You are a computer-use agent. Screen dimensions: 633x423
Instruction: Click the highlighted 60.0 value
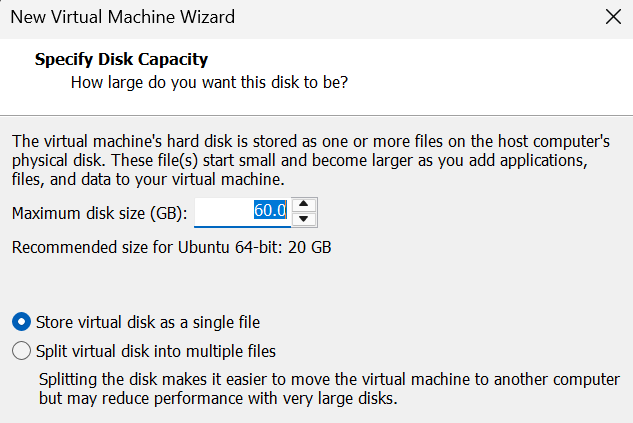tap(270, 211)
